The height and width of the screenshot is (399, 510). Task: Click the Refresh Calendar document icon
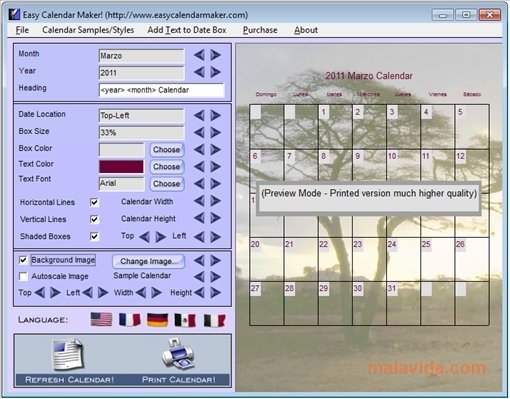coord(68,354)
